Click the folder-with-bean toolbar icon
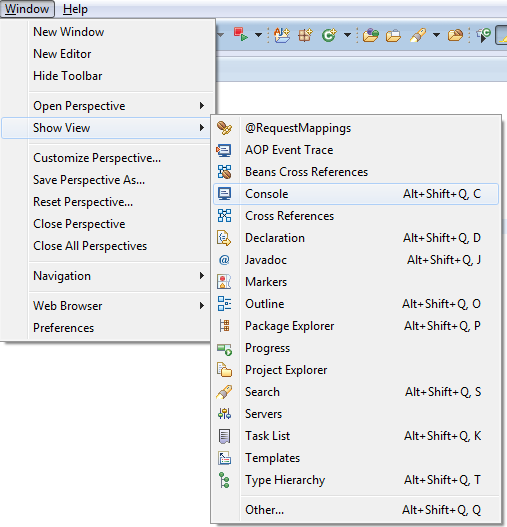Image resolution: width=507 pixels, height=527 pixels. coord(456,35)
